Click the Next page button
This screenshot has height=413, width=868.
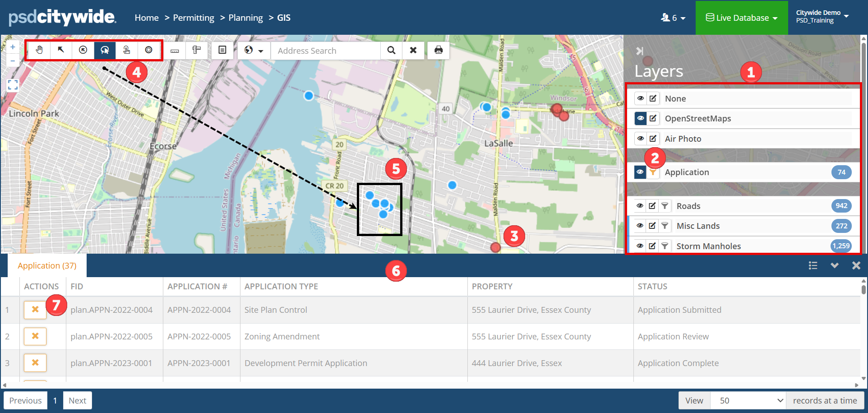77,400
